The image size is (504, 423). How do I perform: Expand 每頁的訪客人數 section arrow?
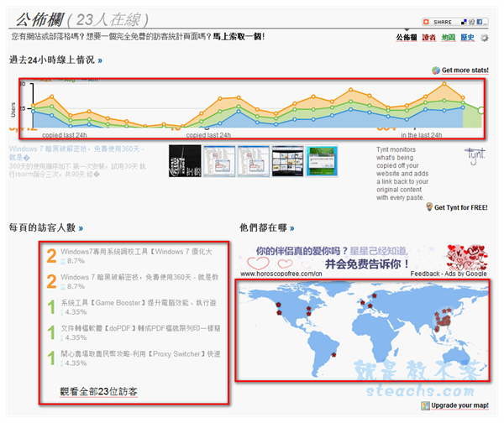click(x=81, y=227)
